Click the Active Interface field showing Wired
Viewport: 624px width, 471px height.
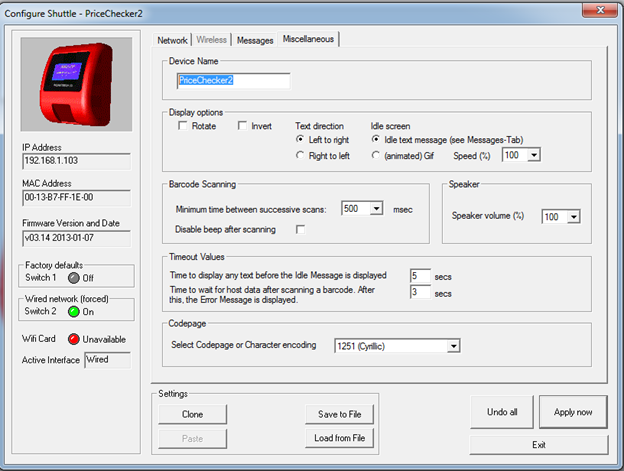(107, 360)
